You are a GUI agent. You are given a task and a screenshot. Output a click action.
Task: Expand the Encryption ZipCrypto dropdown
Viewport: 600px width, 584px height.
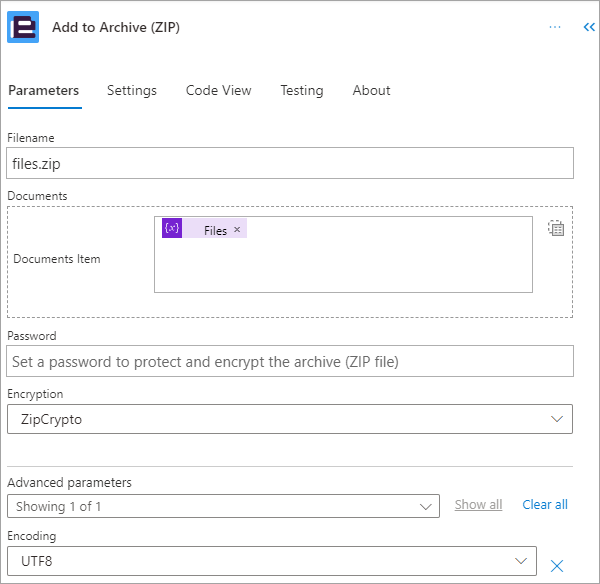[x=290, y=419]
